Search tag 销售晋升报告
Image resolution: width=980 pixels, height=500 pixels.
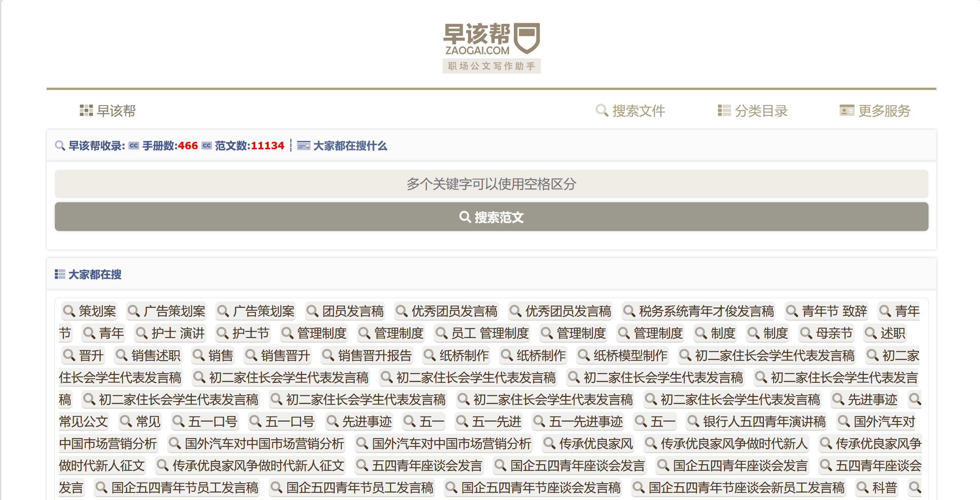pos(367,355)
